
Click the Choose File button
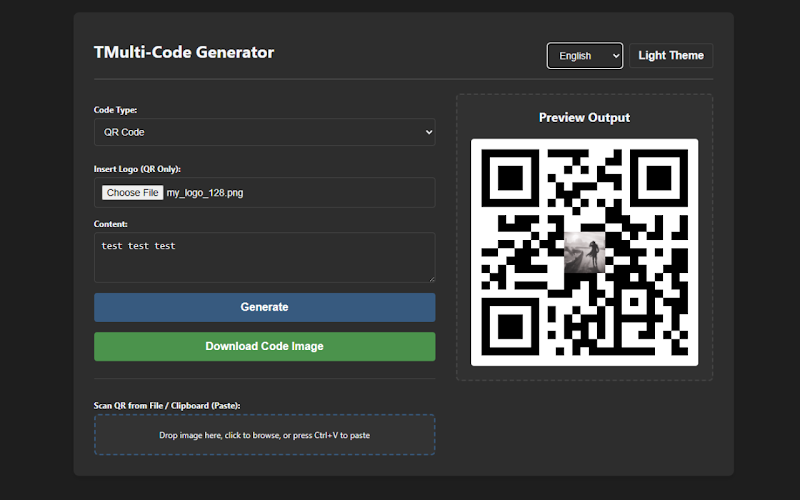click(133, 192)
